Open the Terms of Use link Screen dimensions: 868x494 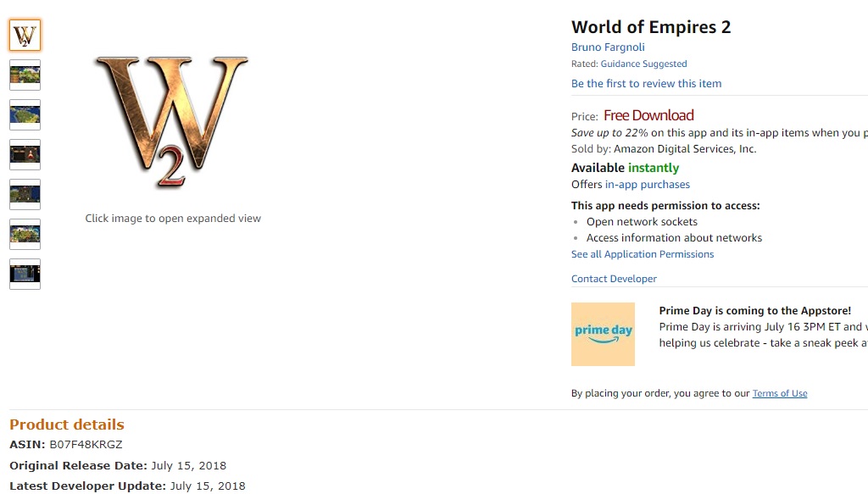tap(780, 393)
